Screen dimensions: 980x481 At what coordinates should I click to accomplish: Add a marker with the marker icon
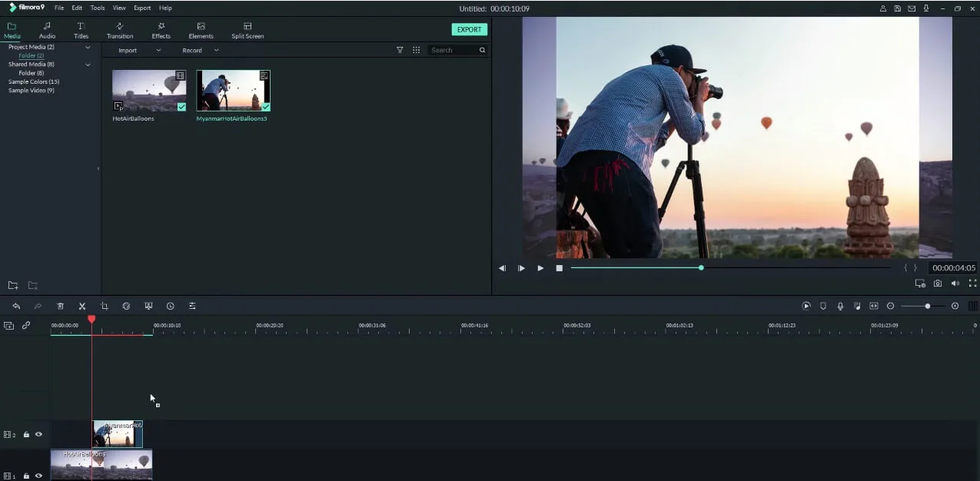pos(823,306)
